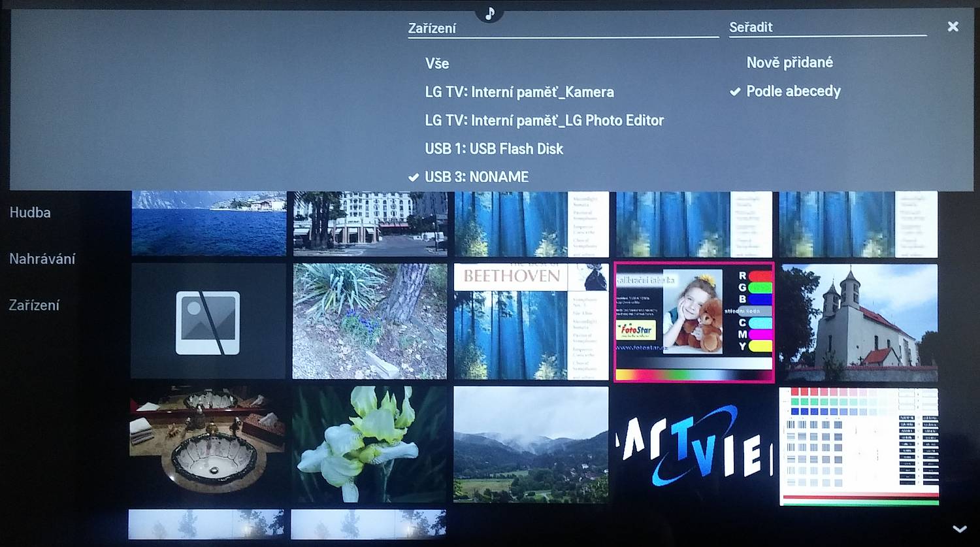Screen dimensions: 980x547
Task: Toggle sorting by "Podle abecedy"
Action: [794, 91]
